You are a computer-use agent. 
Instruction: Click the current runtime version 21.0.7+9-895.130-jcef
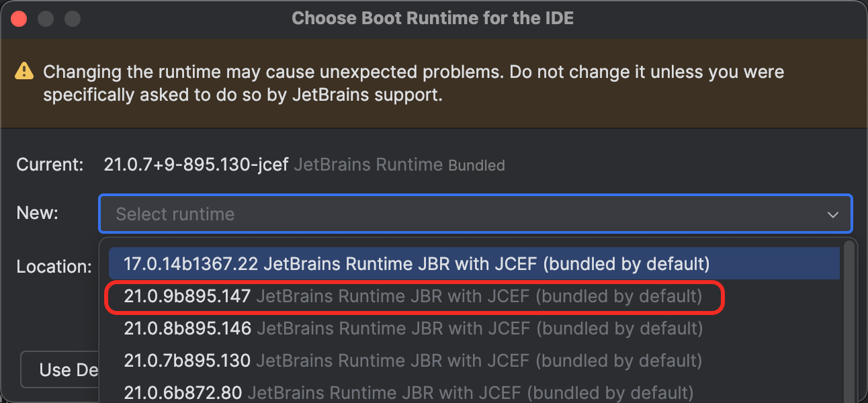pyautogui.click(x=196, y=164)
